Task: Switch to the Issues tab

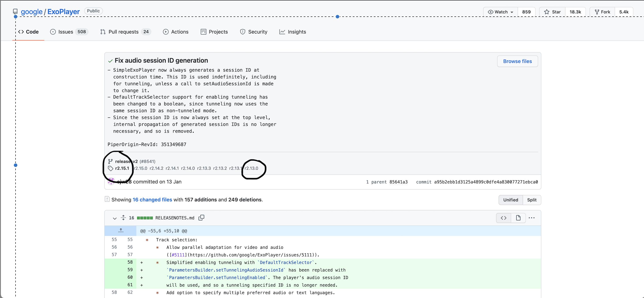Action: coord(69,32)
